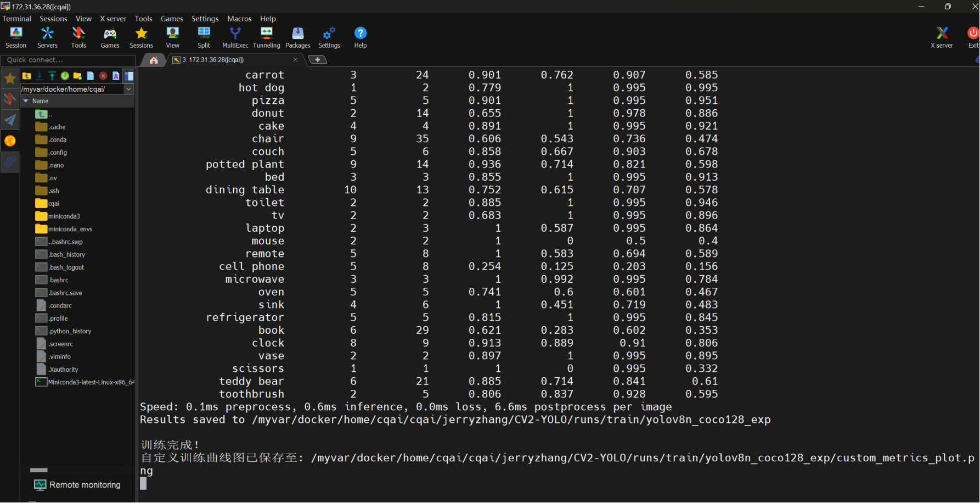Open the Macros menu
The image size is (980, 503).
click(x=239, y=19)
